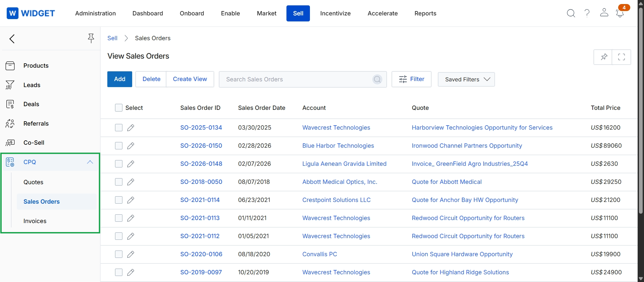The width and height of the screenshot is (644, 282).
Task: Open the Accelerate menu
Action: click(x=383, y=13)
